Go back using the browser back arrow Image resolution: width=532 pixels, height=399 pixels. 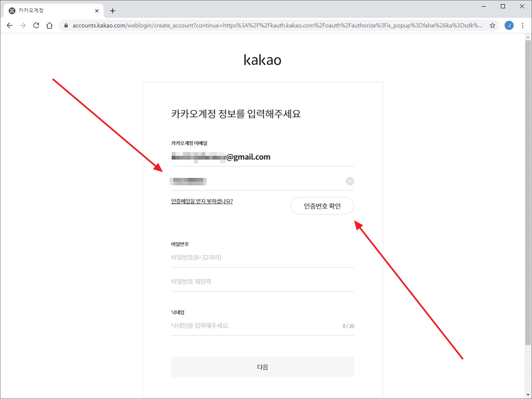click(x=10, y=25)
